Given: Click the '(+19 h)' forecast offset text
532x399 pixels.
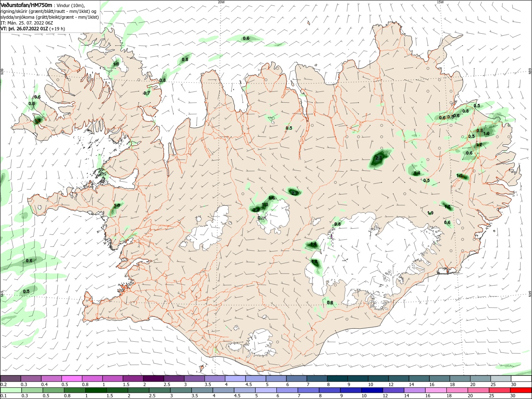Looking at the screenshot, I should point(57,29).
